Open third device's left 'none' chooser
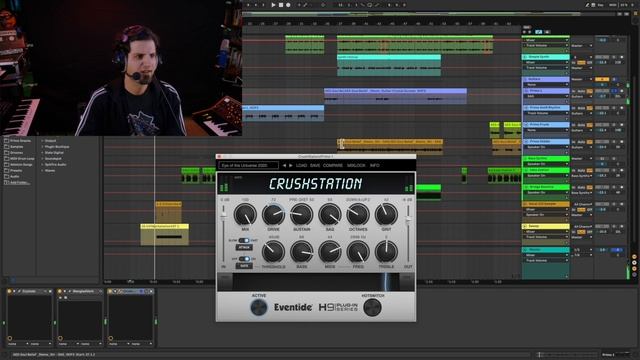 (x=118, y=344)
